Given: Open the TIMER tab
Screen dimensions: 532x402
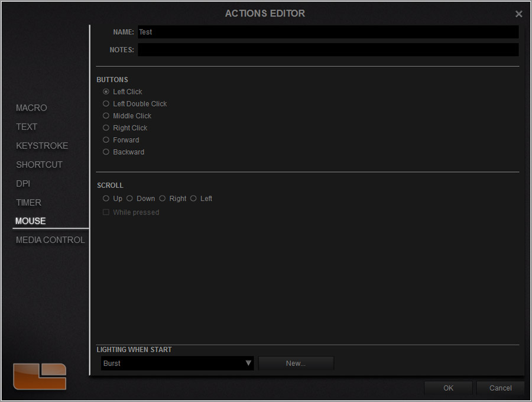Looking at the screenshot, I should pos(28,203).
